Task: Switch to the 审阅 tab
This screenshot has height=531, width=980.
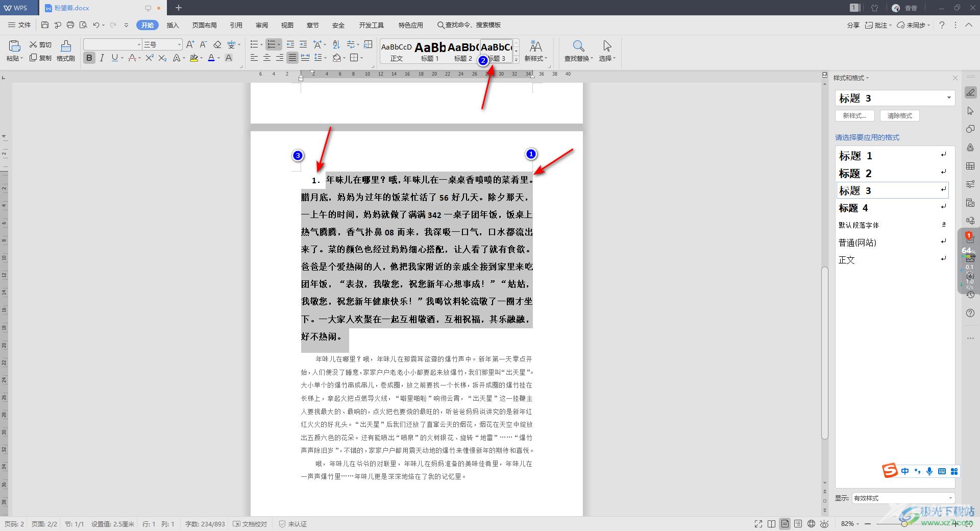Action: [x=262, y=25]
